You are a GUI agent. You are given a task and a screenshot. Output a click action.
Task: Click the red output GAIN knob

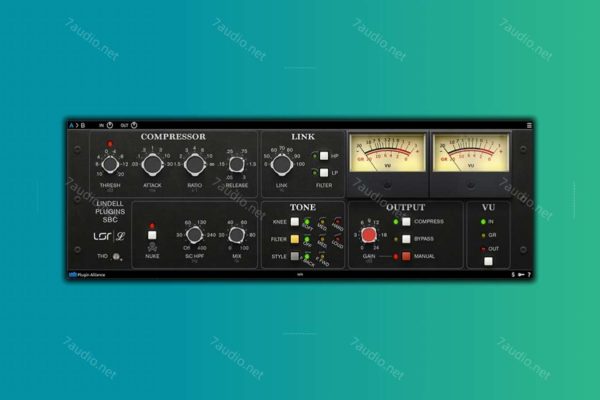[x=369, y=235]
